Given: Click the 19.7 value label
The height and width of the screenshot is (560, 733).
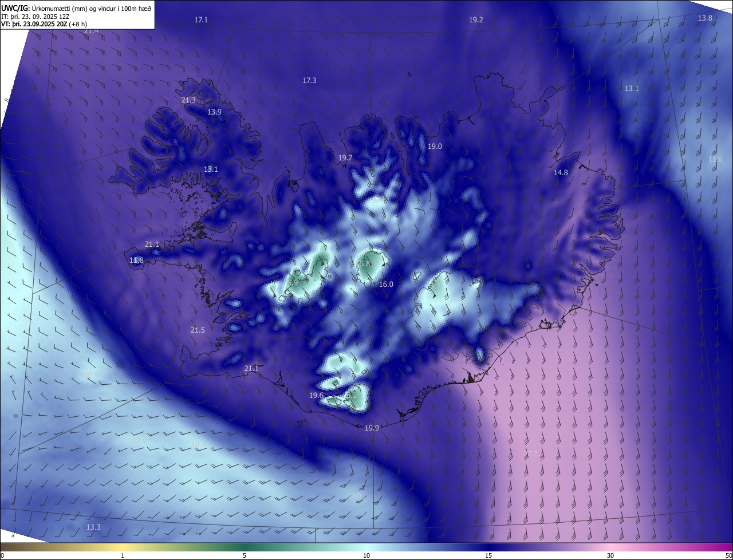Looking at the screenshot, I should point(345,157).
